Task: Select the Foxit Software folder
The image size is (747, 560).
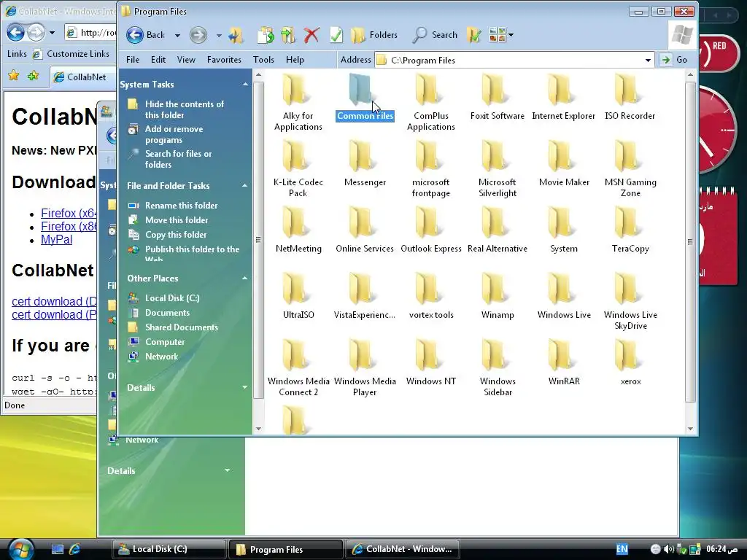Action: 497,98
